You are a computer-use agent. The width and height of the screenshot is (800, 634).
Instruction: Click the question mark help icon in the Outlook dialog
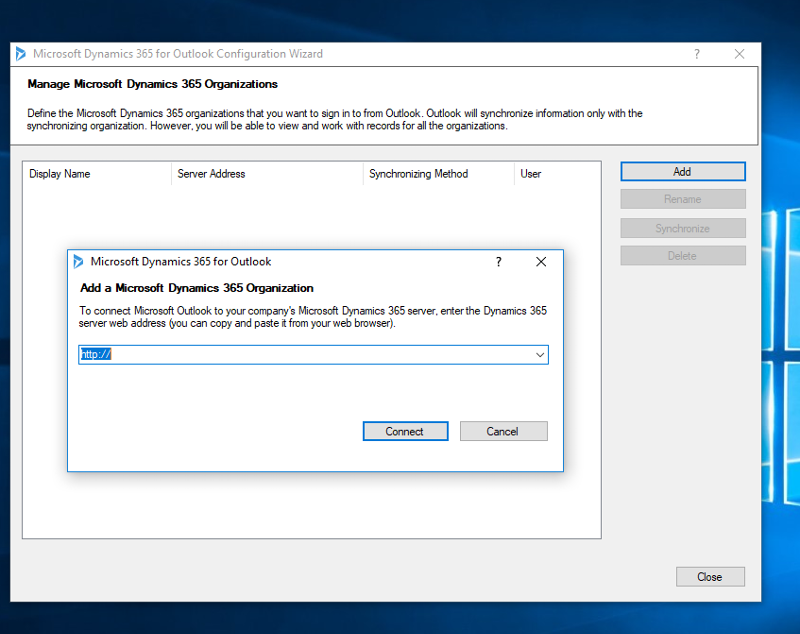499,262
